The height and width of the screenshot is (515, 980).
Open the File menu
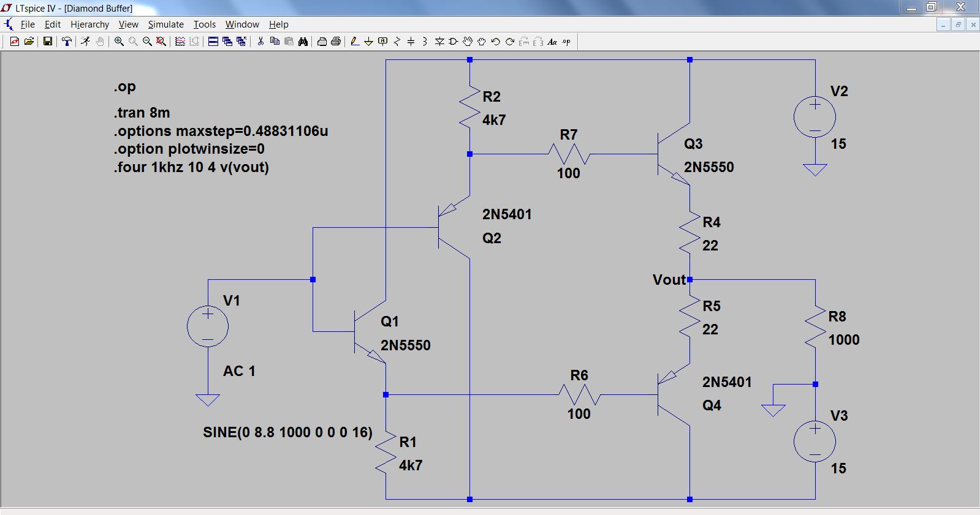pyautogui.click(x=28, y=24)
